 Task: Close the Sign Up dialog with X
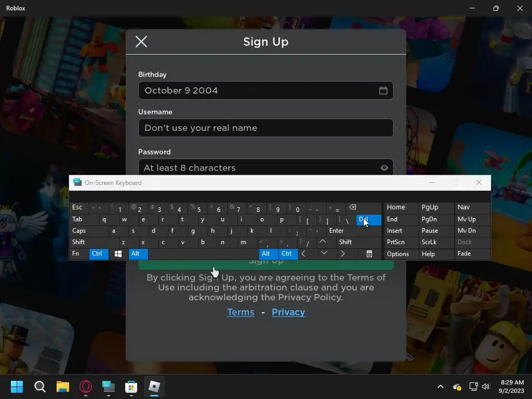point(141,42)
